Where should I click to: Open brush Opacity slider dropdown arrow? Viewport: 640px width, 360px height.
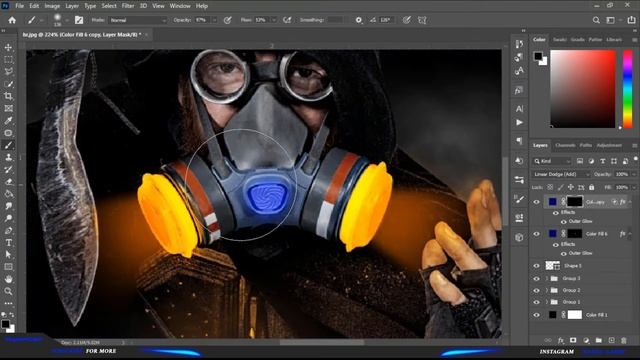tap(214, 20)
